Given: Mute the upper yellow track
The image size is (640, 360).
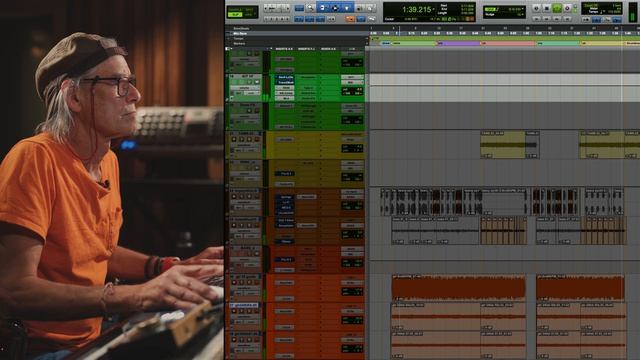Looking at the screenshot, I should point(257,139).
